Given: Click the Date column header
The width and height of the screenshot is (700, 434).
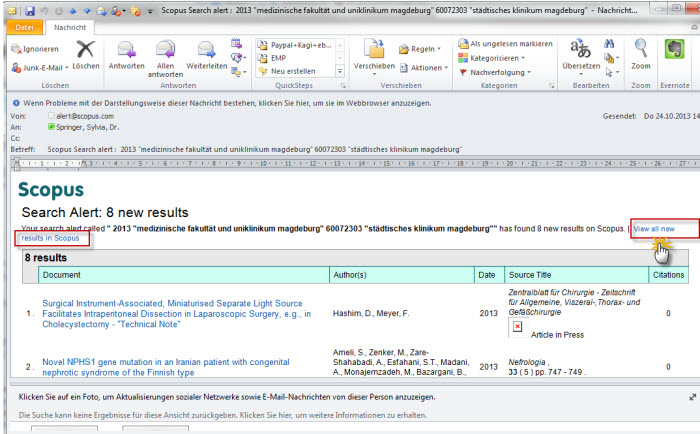Looking at the screenshot, I should [x=487, y=275].
